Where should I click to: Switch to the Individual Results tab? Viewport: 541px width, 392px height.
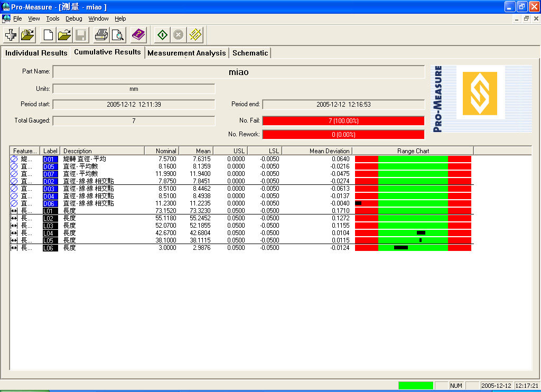pyautogui.click(x=36, y=53)
